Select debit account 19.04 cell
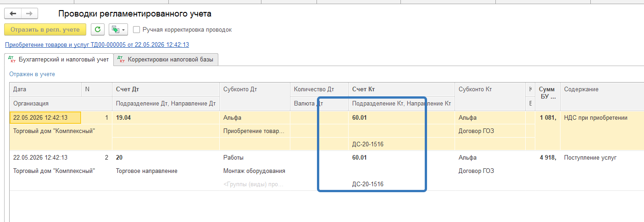Screen dimensions: 644x222 coord(166,117)
